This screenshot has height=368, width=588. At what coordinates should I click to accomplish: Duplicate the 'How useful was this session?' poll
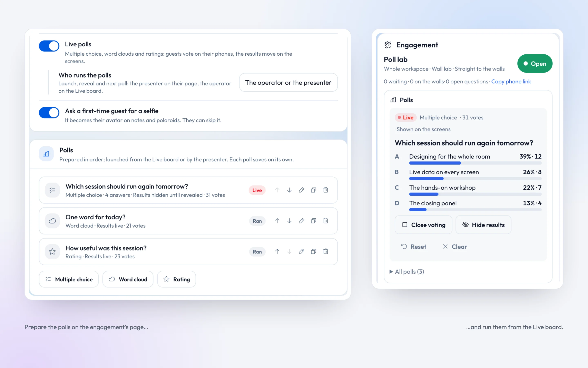click(313, 251)
